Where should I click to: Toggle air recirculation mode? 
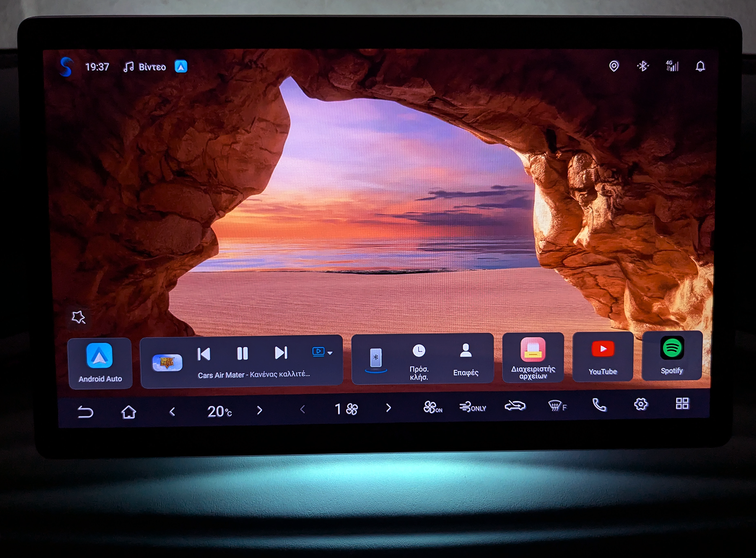pos(515,406)
